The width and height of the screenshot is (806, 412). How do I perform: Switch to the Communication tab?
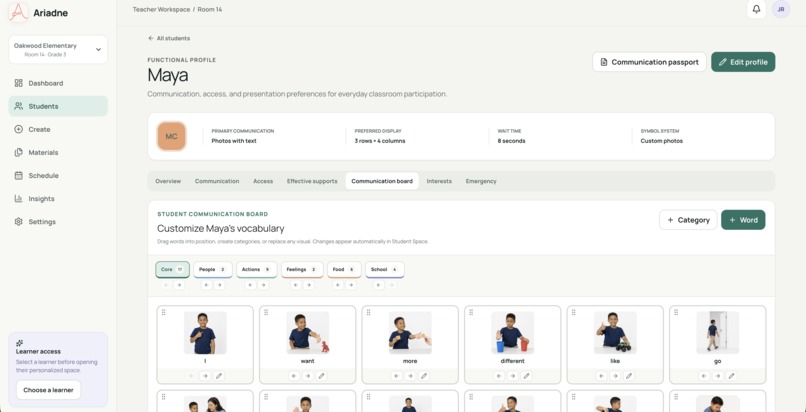pos(217,181)
